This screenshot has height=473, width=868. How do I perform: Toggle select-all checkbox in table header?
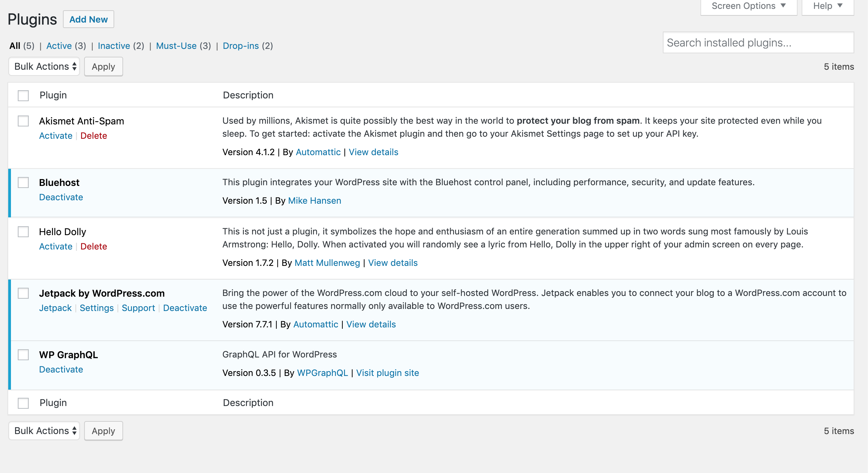pyautogui.click(x=23, y=95)
